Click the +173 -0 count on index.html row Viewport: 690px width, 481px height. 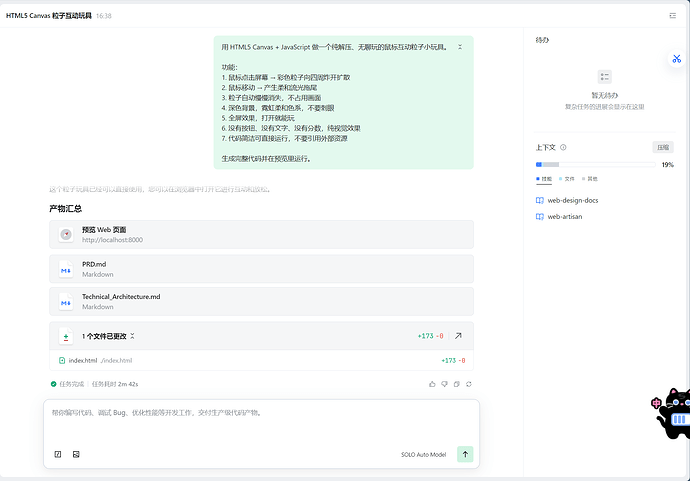pyautogui.click(x=453, y=360)
